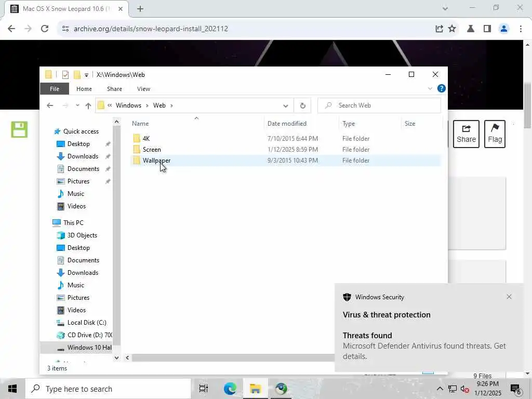Open the customize quick access toolbar dropdown
Image resolution: width=532 pixels, height=399 pixels.
86,75
